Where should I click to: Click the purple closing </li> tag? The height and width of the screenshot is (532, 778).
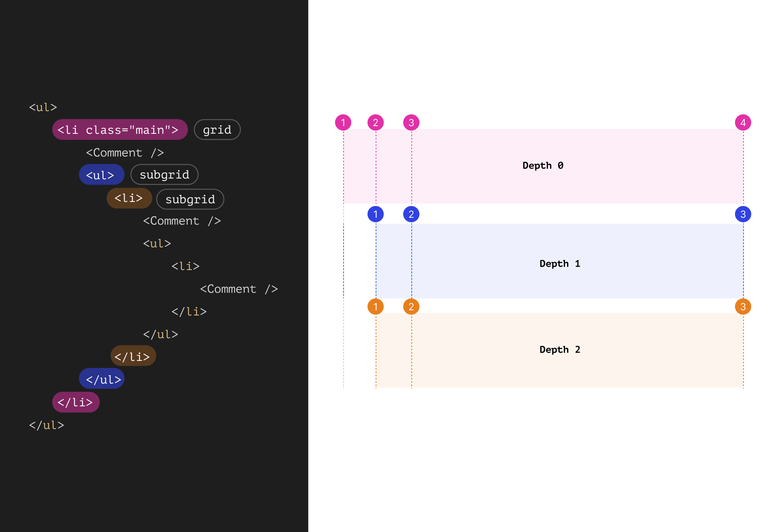[76, 402]
